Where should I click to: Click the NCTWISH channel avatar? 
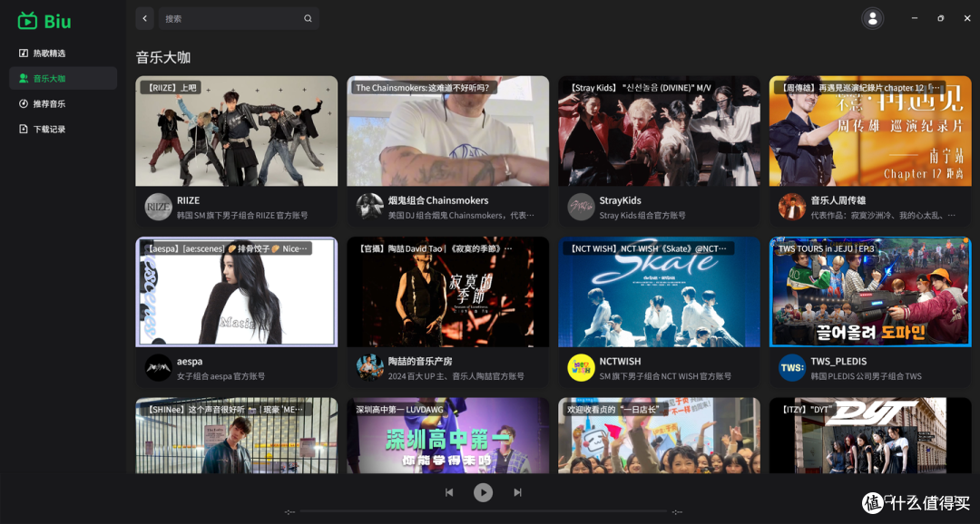581,368
